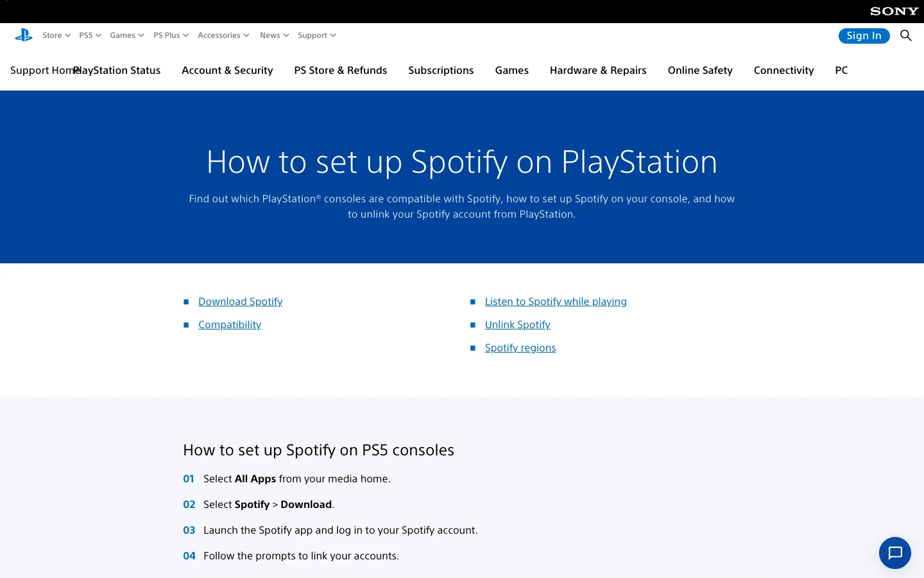Click step 04 'Follow the prompts' text

pyautogui.click(x=301, y=556)
